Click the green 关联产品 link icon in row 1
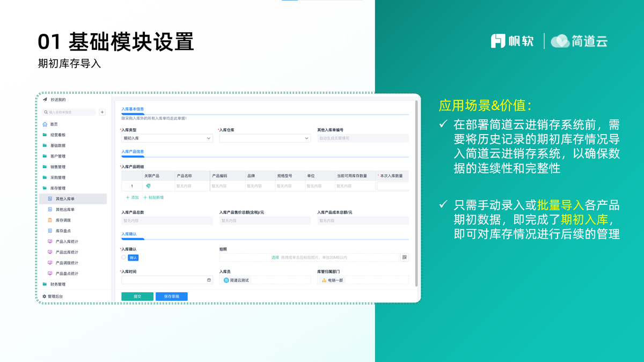Image resolution: width=644 pixels, height=362 pixels. [x=148, y=186]
